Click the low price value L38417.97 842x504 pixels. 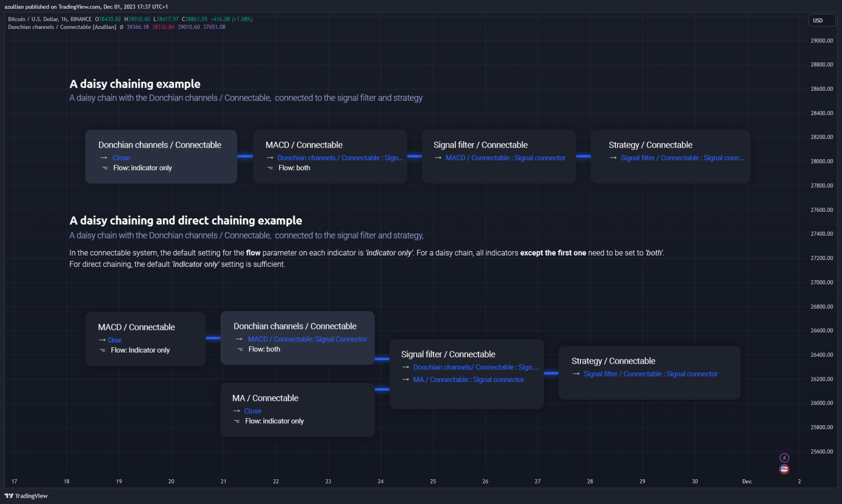click(x=166, y=19)
